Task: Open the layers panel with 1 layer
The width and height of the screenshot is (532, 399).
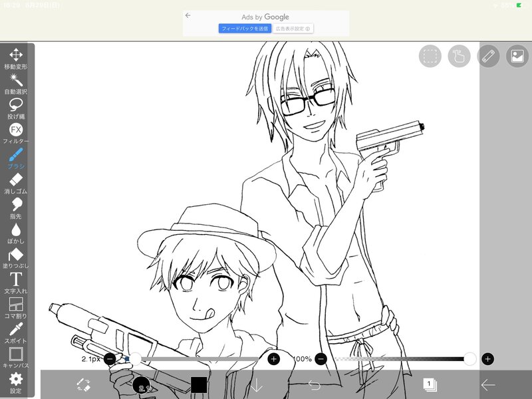Action: [430, 385]
